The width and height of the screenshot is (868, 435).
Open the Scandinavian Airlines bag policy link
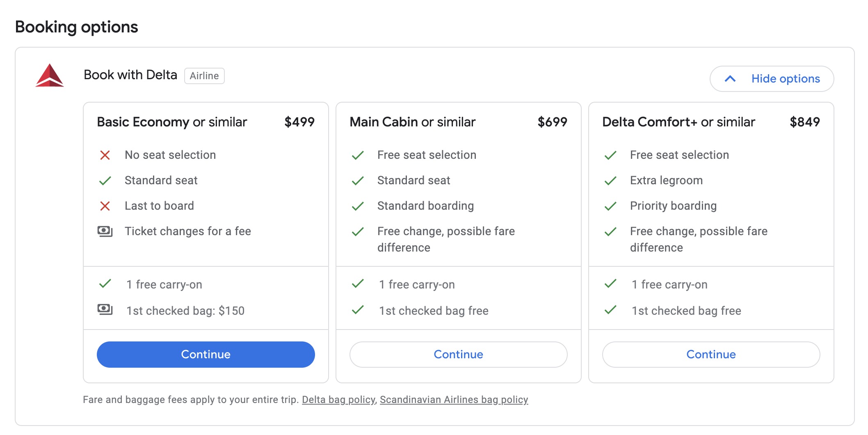click(454, 399)
